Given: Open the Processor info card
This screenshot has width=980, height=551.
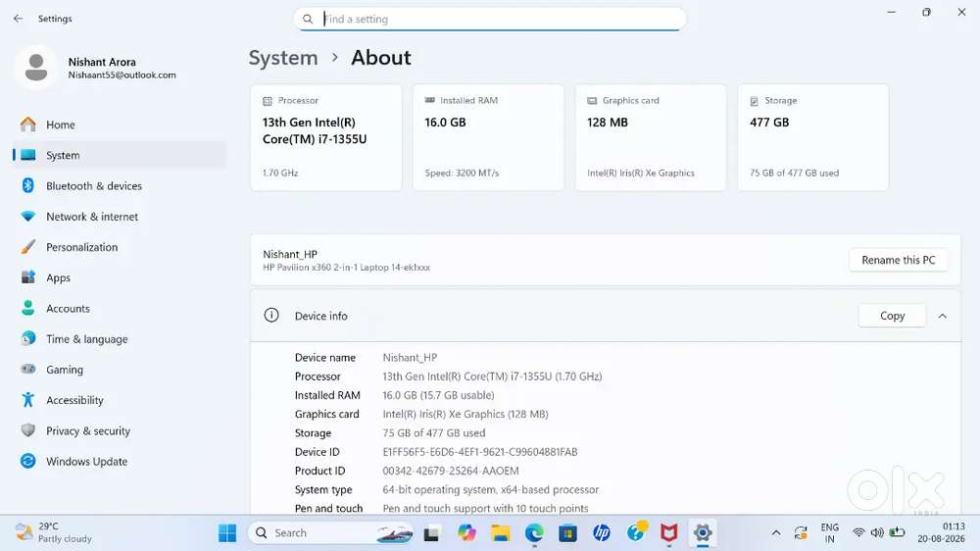Looking at the screenshot, I should [x=325, y=137].
